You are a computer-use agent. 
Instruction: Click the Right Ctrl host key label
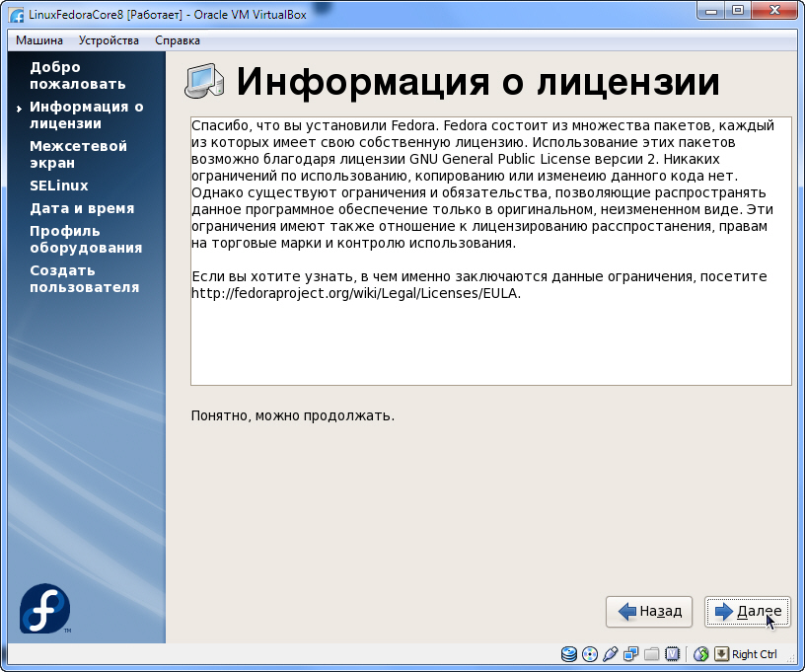coord(754,654)
